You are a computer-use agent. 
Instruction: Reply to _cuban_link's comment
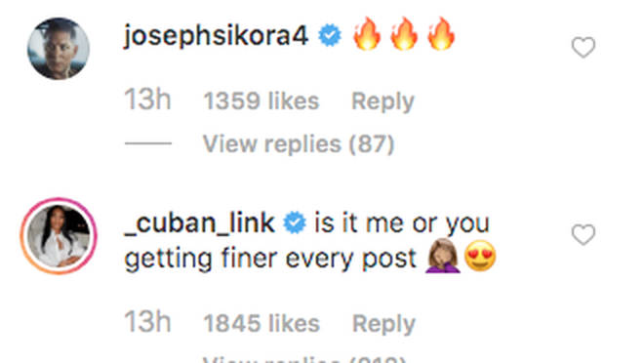[383, 324]
